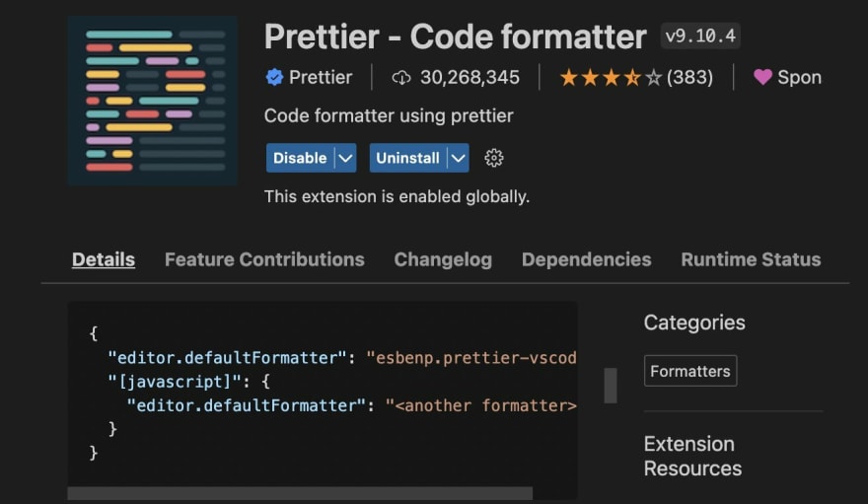The height and width of the screenshot is (504, 868).
Task: Click the horizontal scrollbar under code block
Action: pos(300,493)
